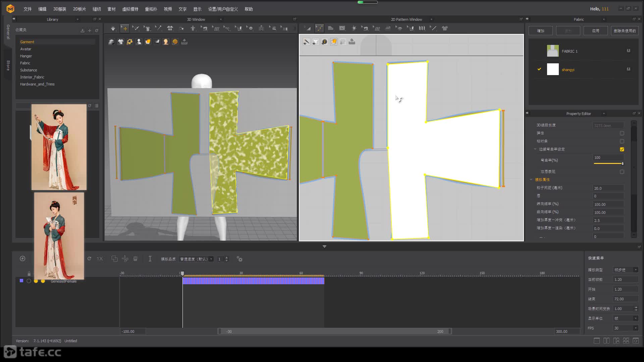Click the 增加 button in Fabric panel
This screenshot has width=644, height=362.
(541, 31)
